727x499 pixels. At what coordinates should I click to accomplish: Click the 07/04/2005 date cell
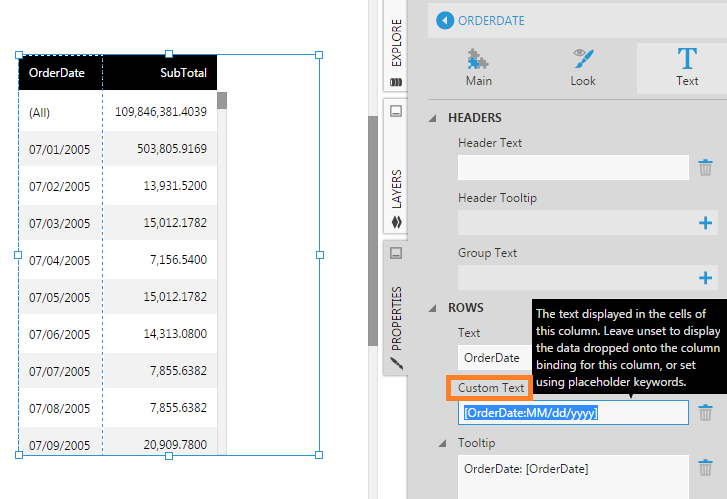pyautogui.click(x=60, y=260)
